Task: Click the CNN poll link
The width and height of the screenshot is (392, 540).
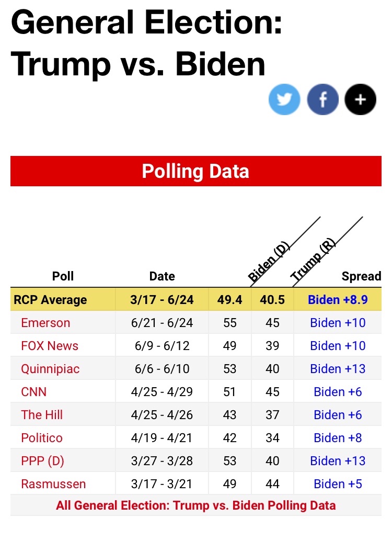Action: click(x=34, y=392)
